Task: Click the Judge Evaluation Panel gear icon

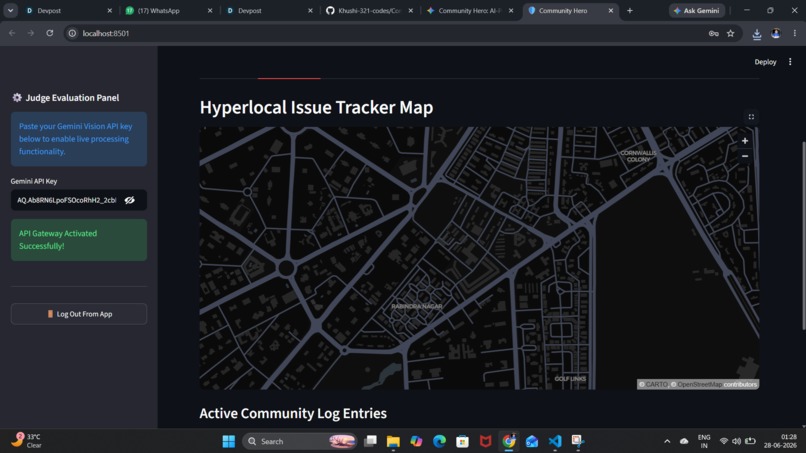Action: pyautogui.click(x=17, y=98)
